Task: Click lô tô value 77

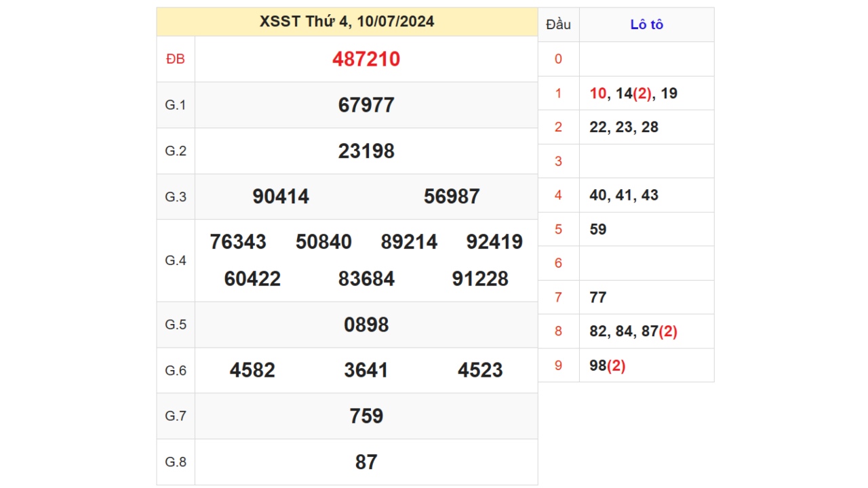Action: (598, 298)
